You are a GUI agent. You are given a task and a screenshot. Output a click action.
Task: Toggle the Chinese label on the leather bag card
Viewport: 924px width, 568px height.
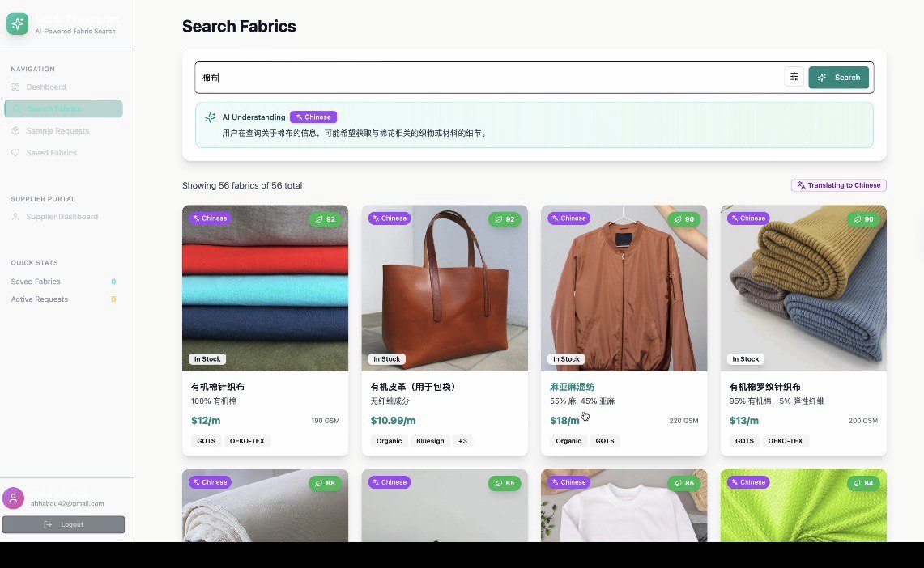[389, 218]
